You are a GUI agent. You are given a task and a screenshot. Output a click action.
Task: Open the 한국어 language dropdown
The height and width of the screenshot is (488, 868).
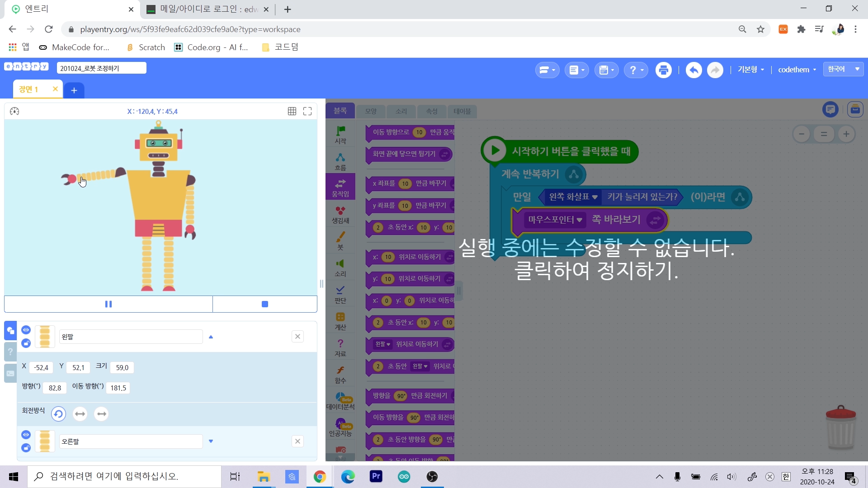[843, 69]
